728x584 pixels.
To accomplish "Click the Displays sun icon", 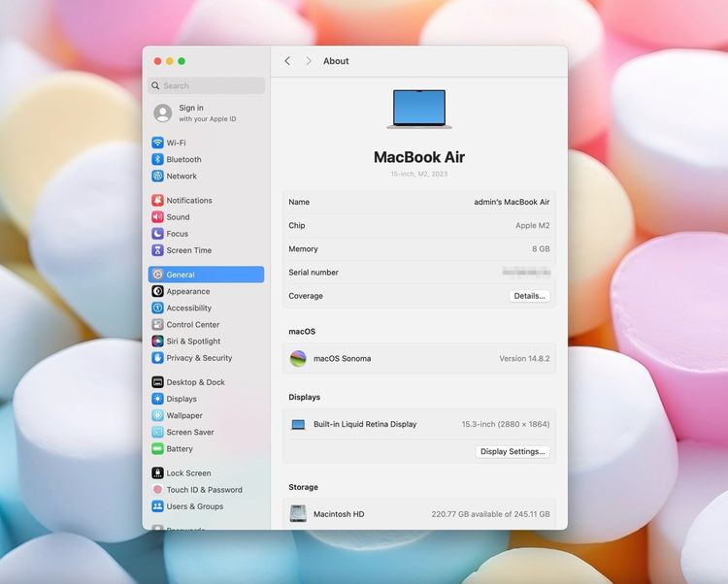I will coord(157,399).
